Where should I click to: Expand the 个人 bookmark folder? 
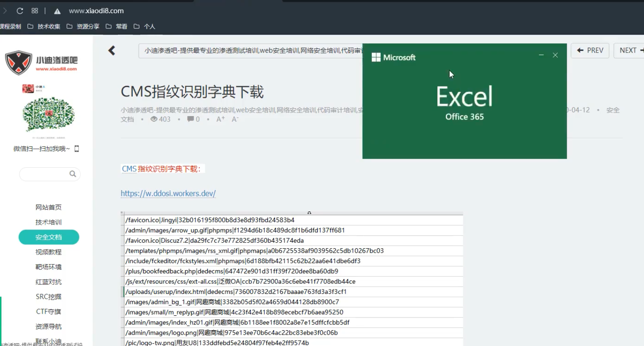[x=145, y=26]
